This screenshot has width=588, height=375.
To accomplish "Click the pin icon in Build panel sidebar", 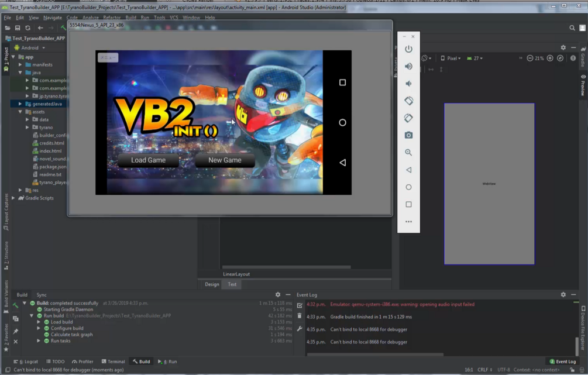I will coord(15,331).
